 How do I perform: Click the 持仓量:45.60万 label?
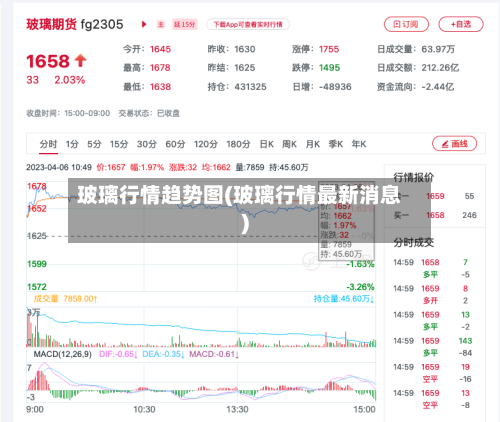(344, 299)
